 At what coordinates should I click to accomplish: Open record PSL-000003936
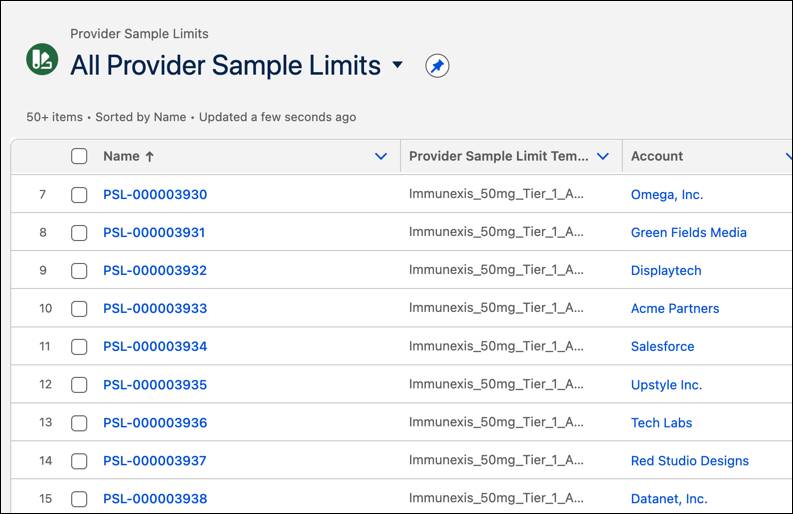pos(155,423)
